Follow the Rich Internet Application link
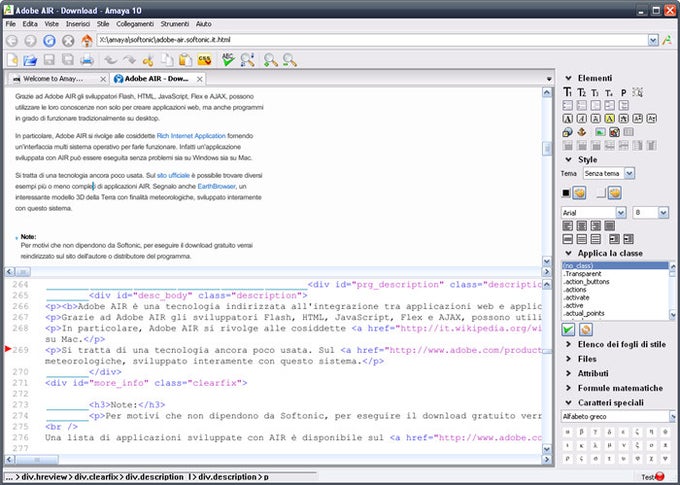Image resolution: width=680 pixels, height=485 pixels. click(191, 136)
